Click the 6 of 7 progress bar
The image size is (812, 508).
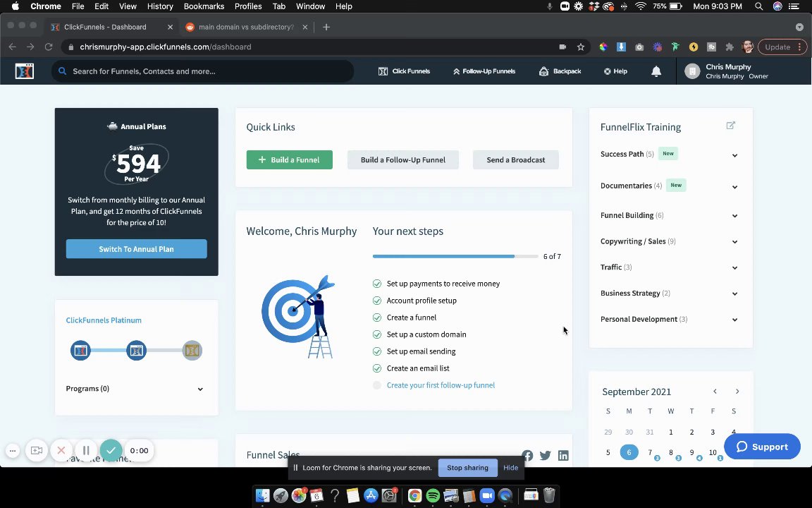[456, 256]
